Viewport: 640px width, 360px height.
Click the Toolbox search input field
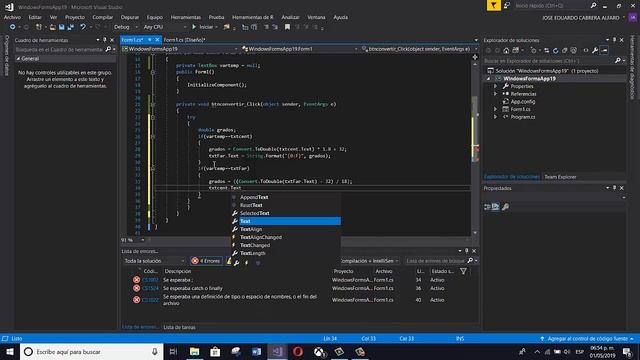pyautogui.click(x=60, y=49)
